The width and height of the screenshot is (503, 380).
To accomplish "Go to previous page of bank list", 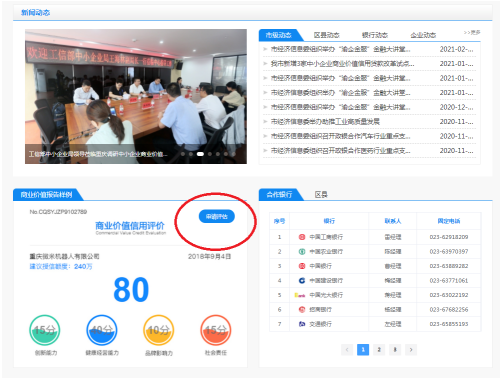I will click(x=347, y=350).
